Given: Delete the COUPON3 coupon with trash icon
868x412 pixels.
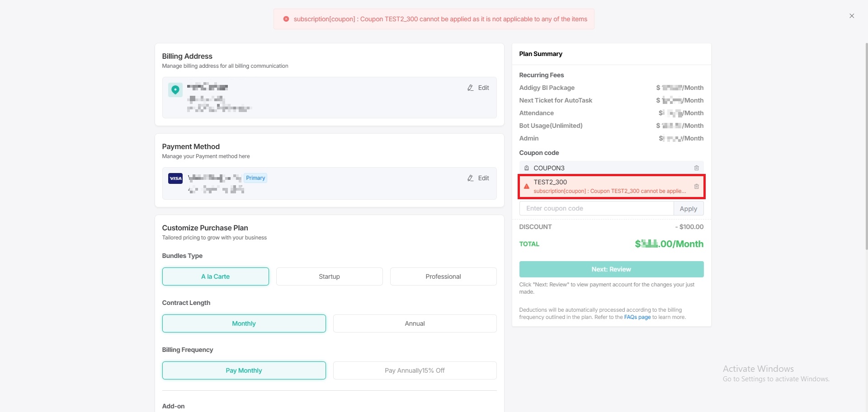Looking at the screenshot, I should coord(696,168).
